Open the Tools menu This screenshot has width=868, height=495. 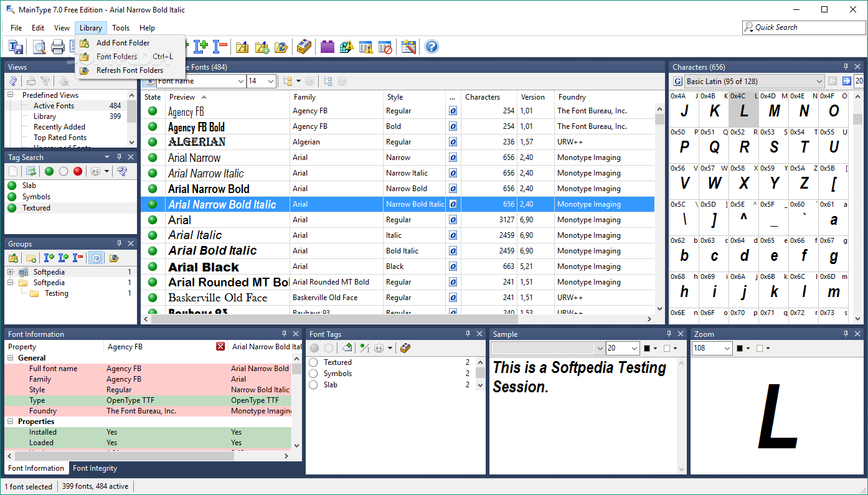[121, 28]
